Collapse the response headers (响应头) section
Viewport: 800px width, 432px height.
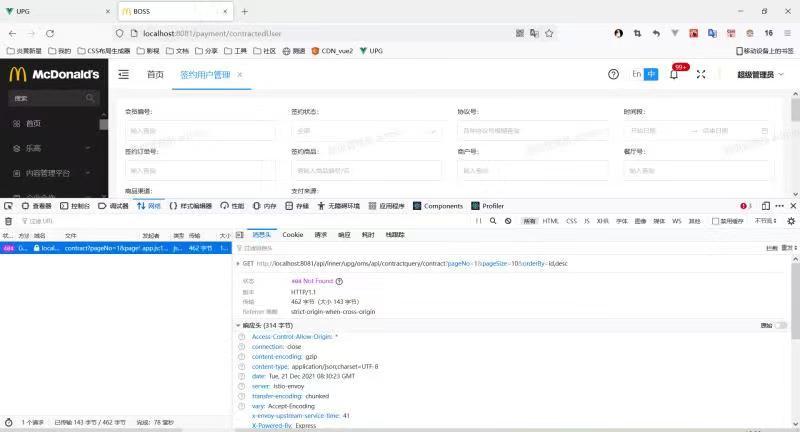(238, 325)
